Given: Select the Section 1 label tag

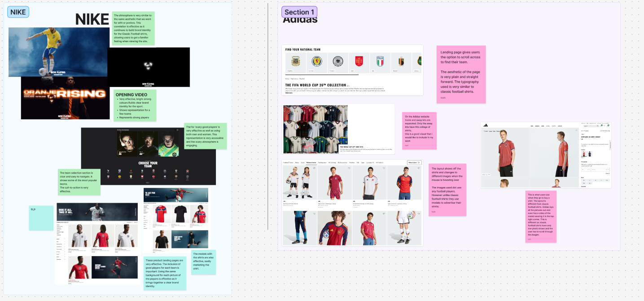Looking at the screenshot, I should tap(299, 12).
